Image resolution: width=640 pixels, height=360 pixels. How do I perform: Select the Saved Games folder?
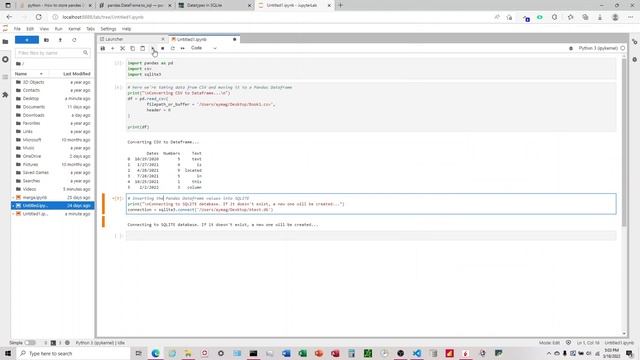pos(52,173)
